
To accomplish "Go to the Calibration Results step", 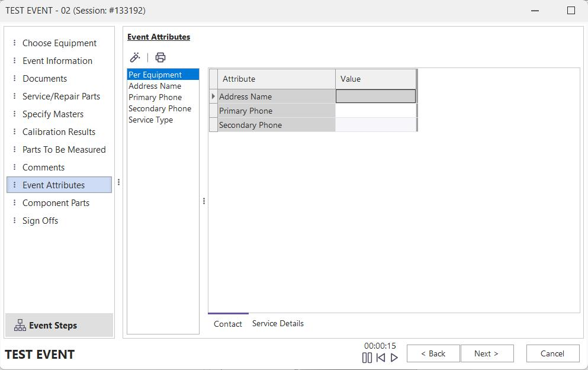I will click(x=59, y=132).
